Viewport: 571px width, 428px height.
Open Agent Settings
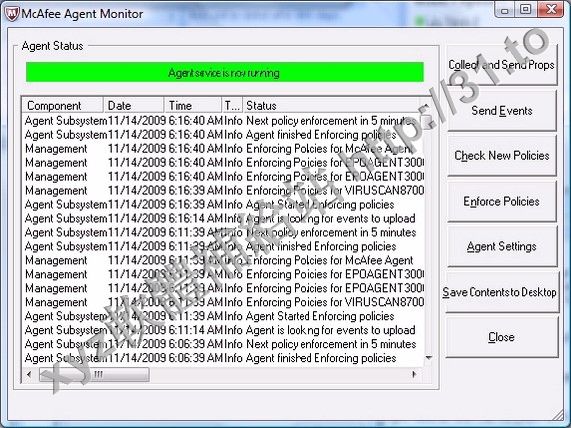(502, 247)
